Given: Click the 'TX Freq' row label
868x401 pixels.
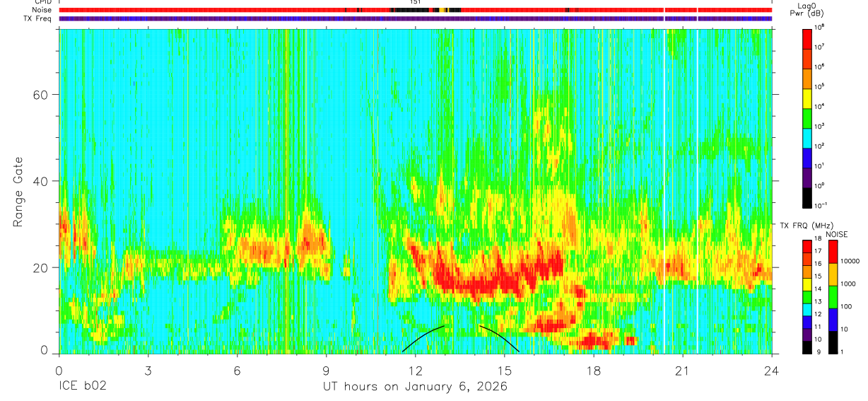Looking at the screenshot, I should (37, 18).
